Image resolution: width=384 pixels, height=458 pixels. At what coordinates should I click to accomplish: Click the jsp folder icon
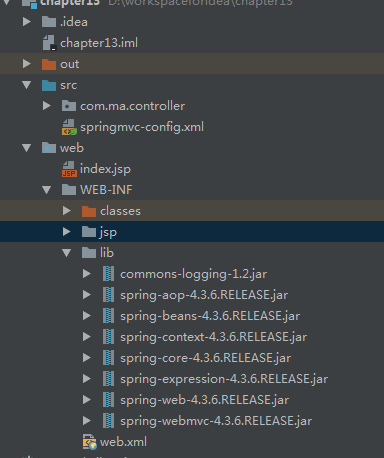[x=89, y=232]
